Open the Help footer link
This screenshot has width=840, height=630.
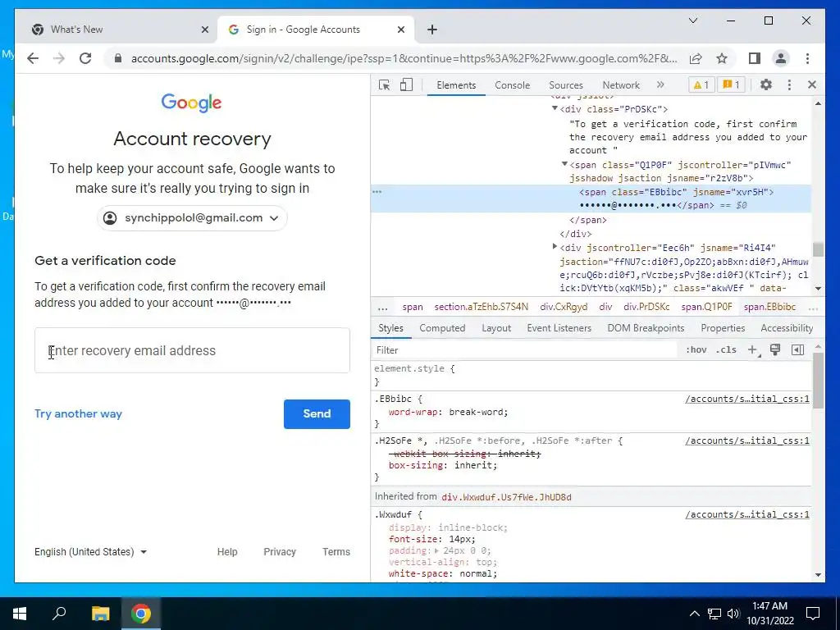coord(227,552)
